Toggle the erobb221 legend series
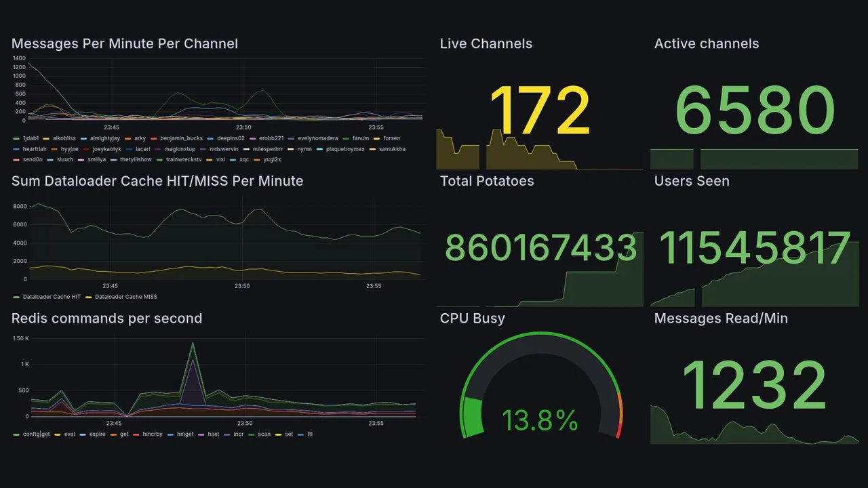868x488 pixels. click(271, 138)
